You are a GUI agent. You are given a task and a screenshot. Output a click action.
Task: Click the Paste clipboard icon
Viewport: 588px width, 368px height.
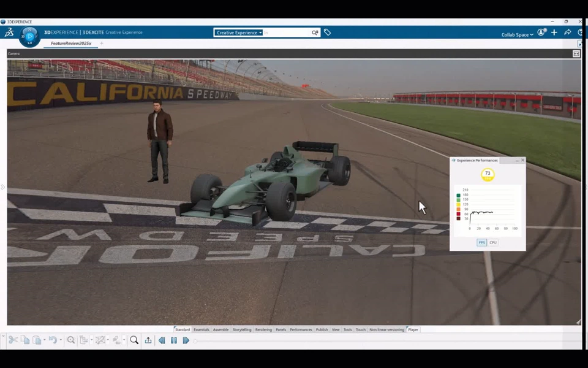click(x=37, y=340)
